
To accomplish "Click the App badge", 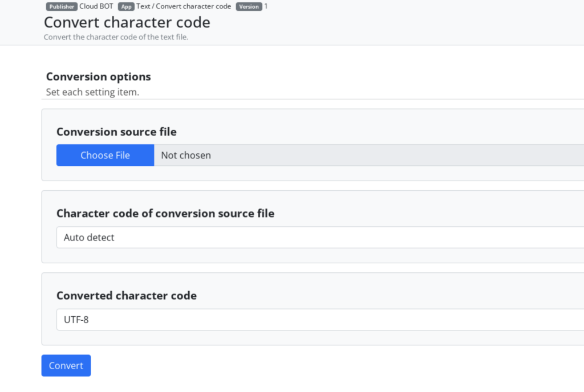I will point(126,7).
